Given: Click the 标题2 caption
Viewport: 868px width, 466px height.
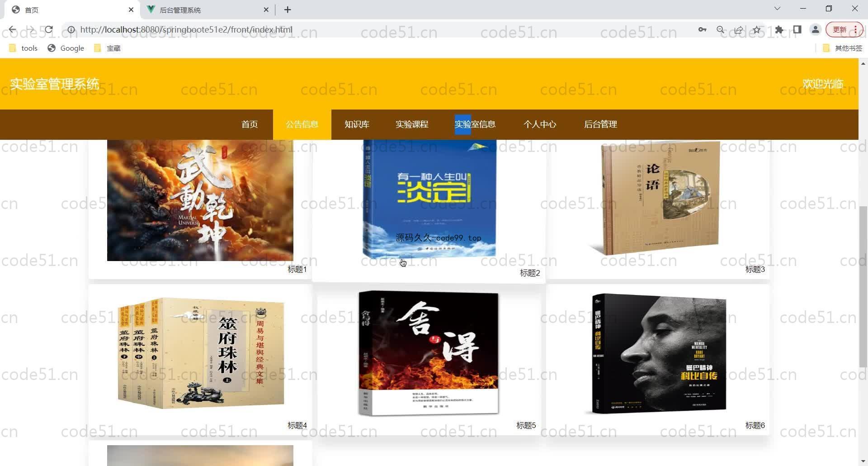Looking at the screenshot, I should [x=530, y=273].
